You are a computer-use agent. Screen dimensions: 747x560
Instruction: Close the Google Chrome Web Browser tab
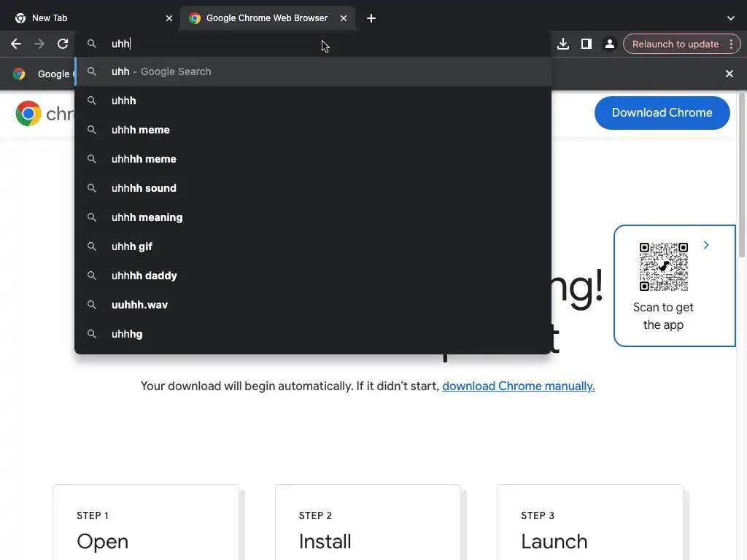pos(344,18)
